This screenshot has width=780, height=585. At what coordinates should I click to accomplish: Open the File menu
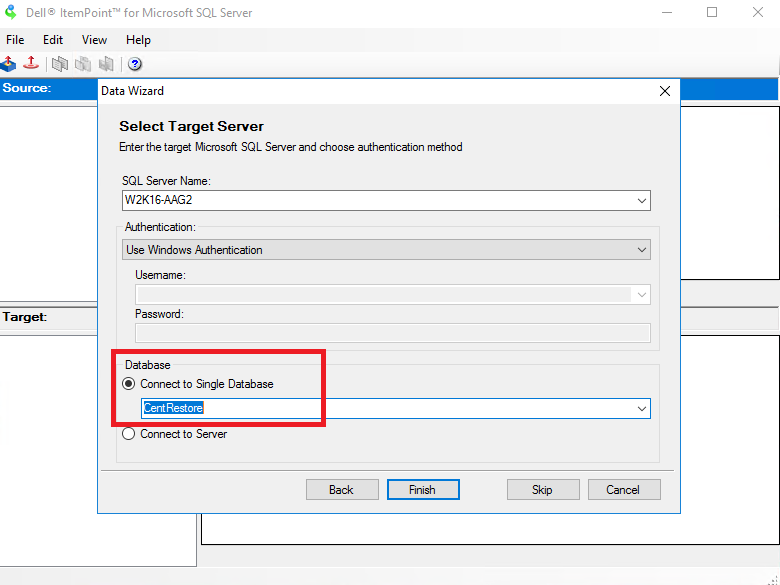pyautogui.click(x=15, y=40)
